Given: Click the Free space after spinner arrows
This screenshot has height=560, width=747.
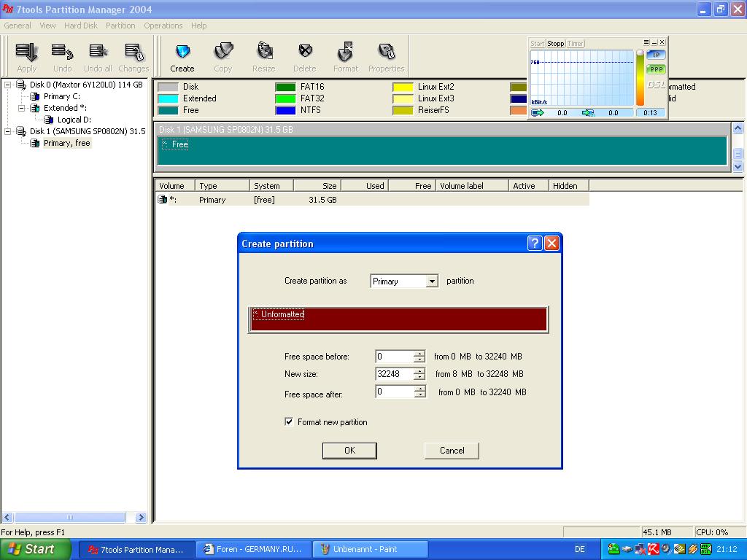Looking at the screenshot, I should [419, 392].
